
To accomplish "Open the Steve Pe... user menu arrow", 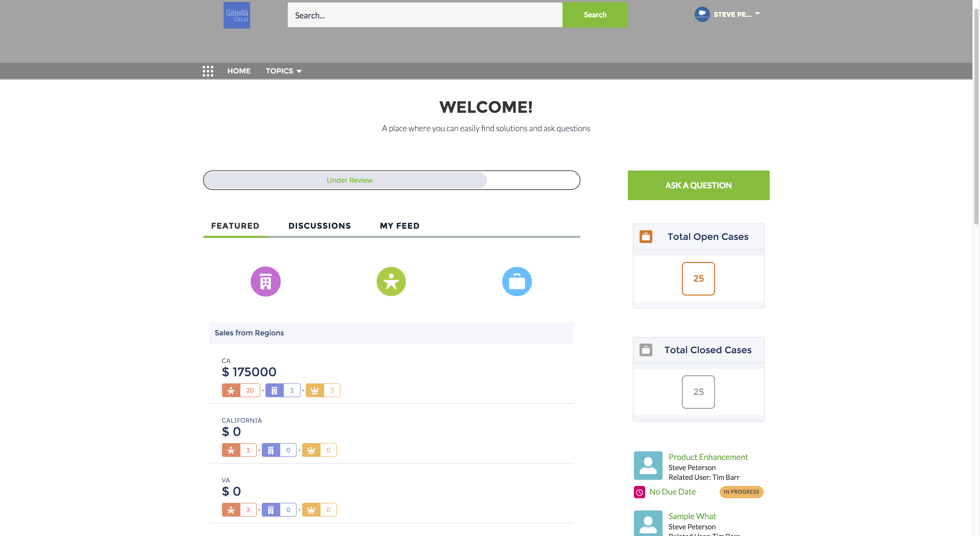I will tap(757, 14).
